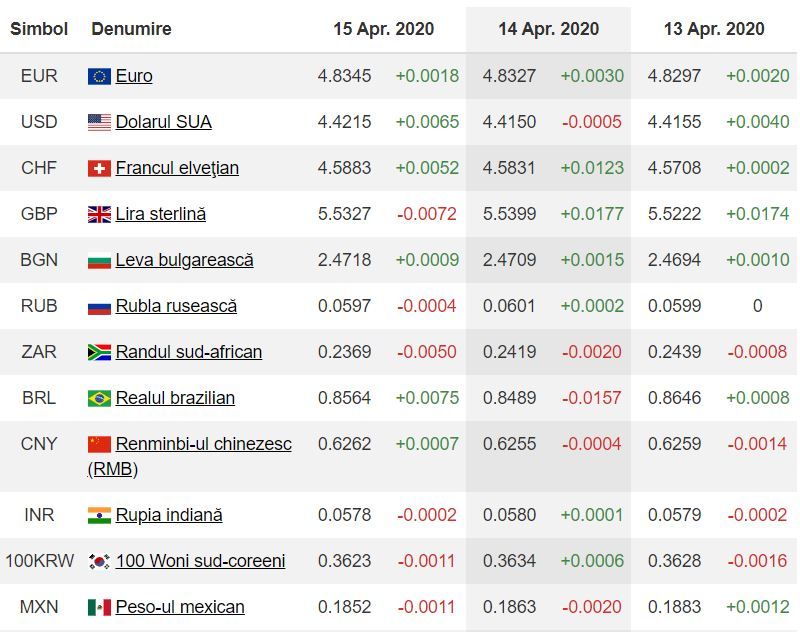The width and height of the screenshot is (800, 632).
Task: Open the Rupia indiană link
Action: point(169,515)
